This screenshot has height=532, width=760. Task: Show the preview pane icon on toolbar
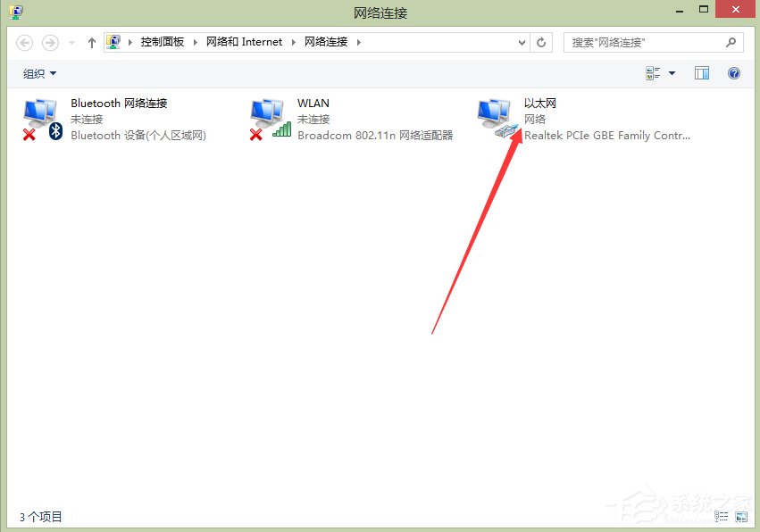point(701,72)
